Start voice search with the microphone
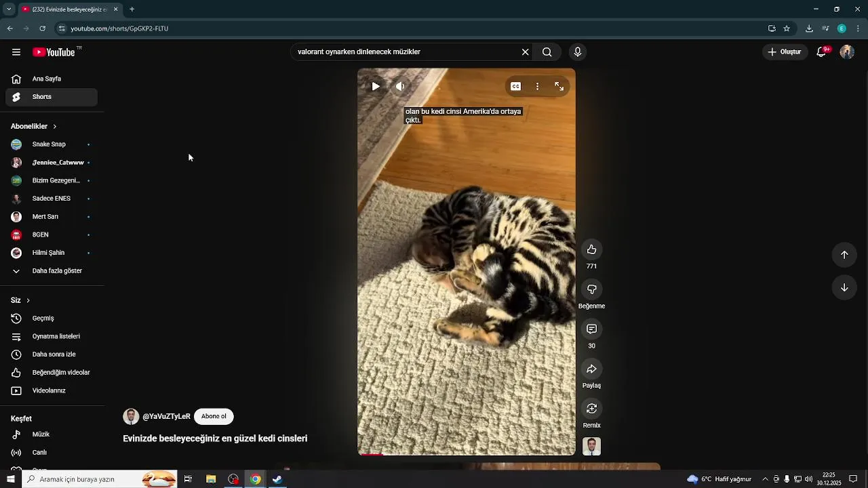This screenshot has width=868, height=488. click(578, 52)
